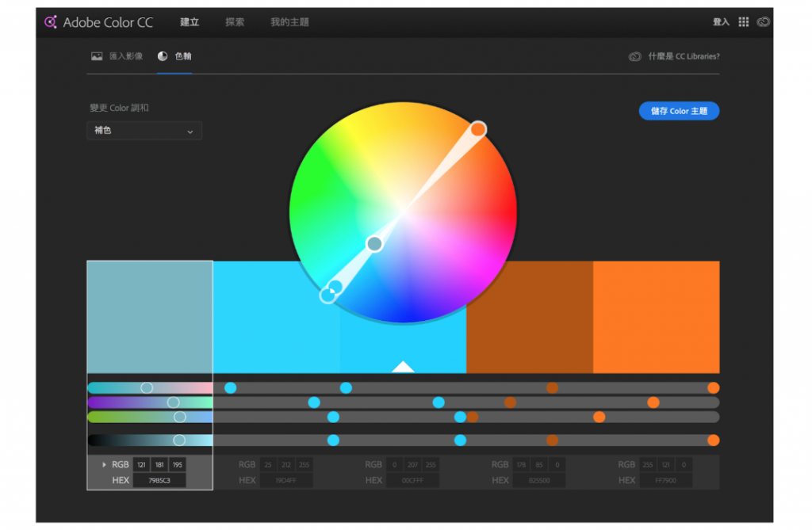
Task: Click the import image picture icon
Action: (97, 56)
